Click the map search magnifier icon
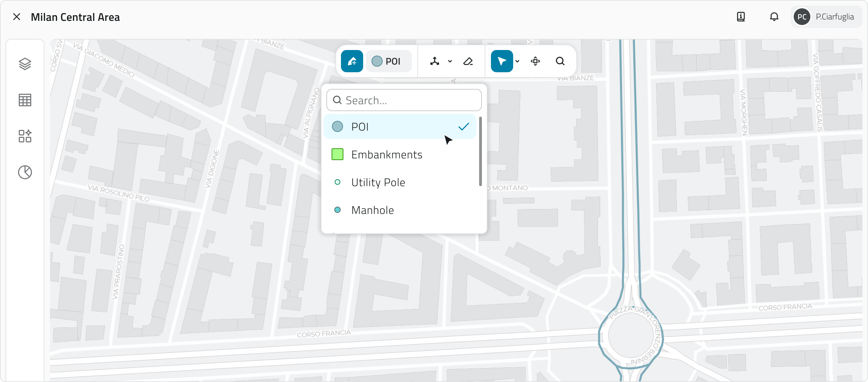This screenshot has height=382, width=868. click(x=560, y=61)
